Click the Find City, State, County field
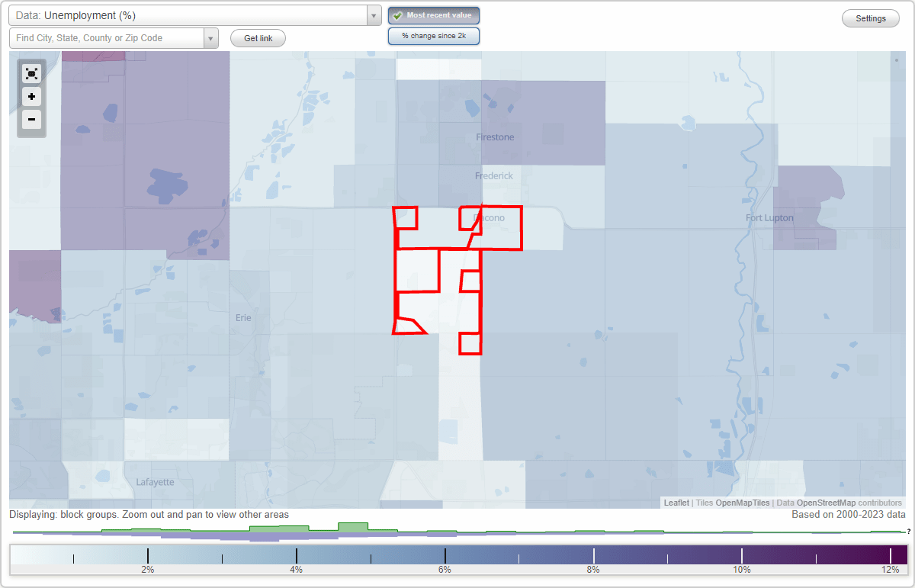The height and width of the screenshot is (588, 915). [x=107, y=37]
